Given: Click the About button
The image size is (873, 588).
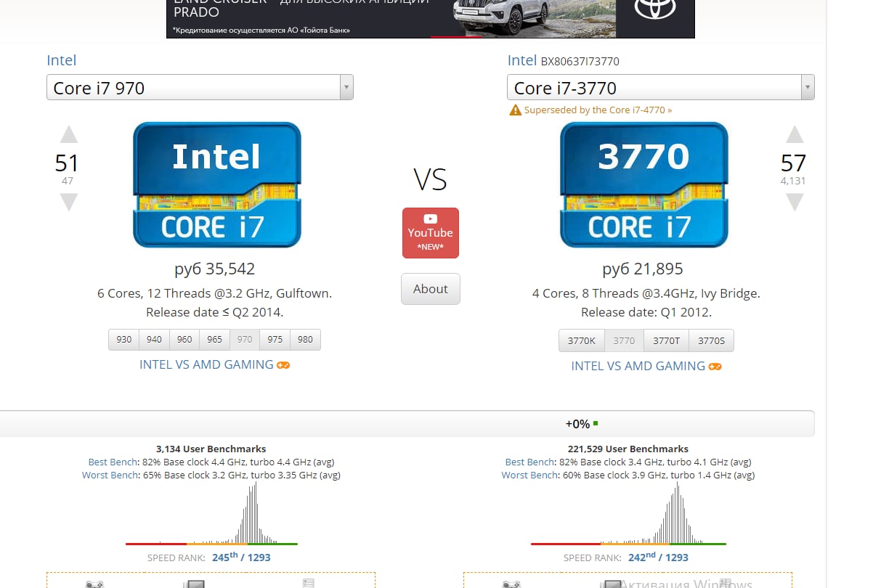Looking at the screenshot, I should point(431,289).
